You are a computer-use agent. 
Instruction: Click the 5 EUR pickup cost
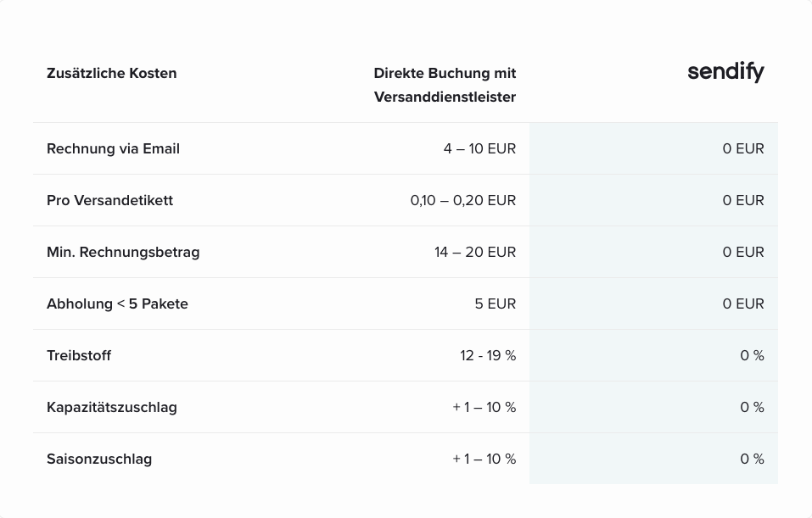pos(495,304)
